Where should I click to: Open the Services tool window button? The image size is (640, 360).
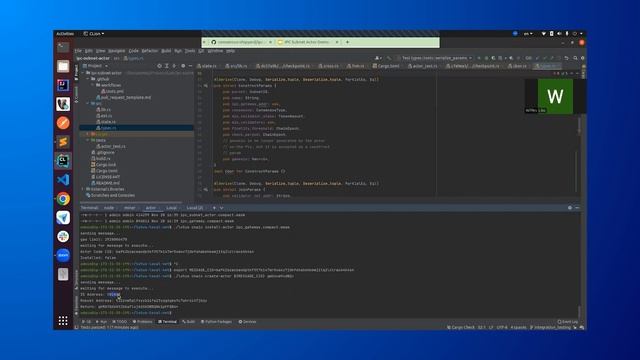click(247, 322)
